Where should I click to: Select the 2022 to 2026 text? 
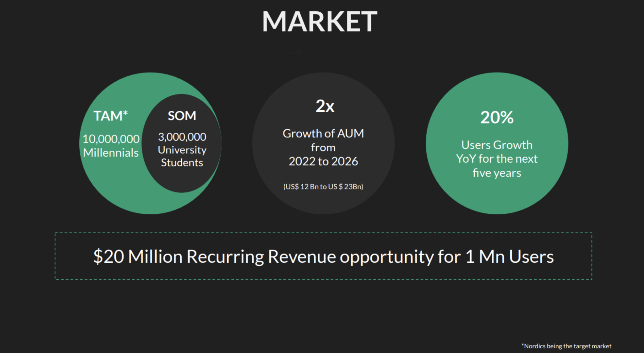pyautogui.click(x=323, y=161)
